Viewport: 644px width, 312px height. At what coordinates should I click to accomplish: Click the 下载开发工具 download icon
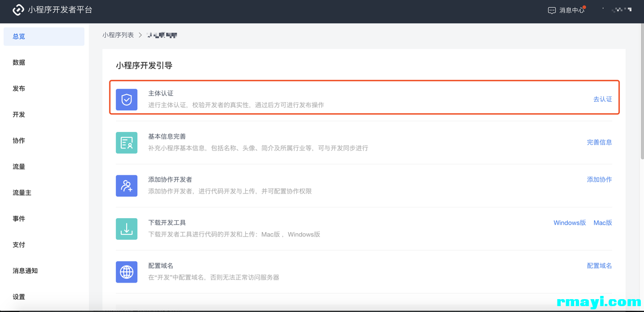(127, 229)
